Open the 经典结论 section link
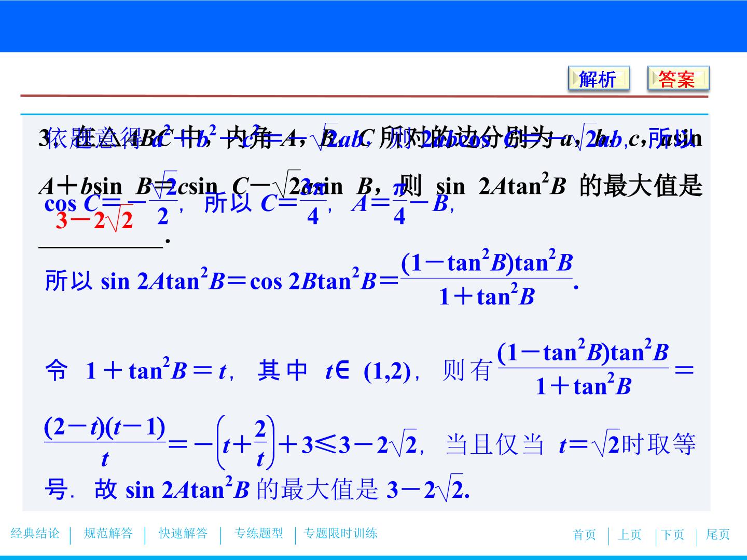The image size is (747, 560). 35,534
